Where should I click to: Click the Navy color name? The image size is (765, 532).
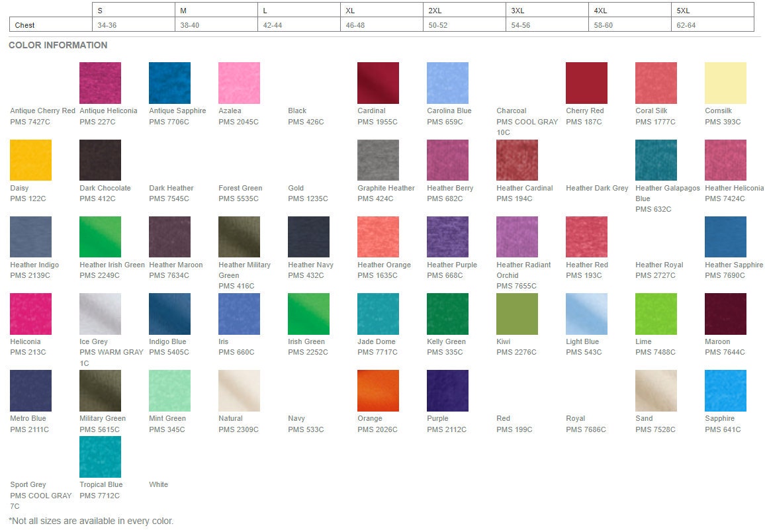tap(296, 418)
